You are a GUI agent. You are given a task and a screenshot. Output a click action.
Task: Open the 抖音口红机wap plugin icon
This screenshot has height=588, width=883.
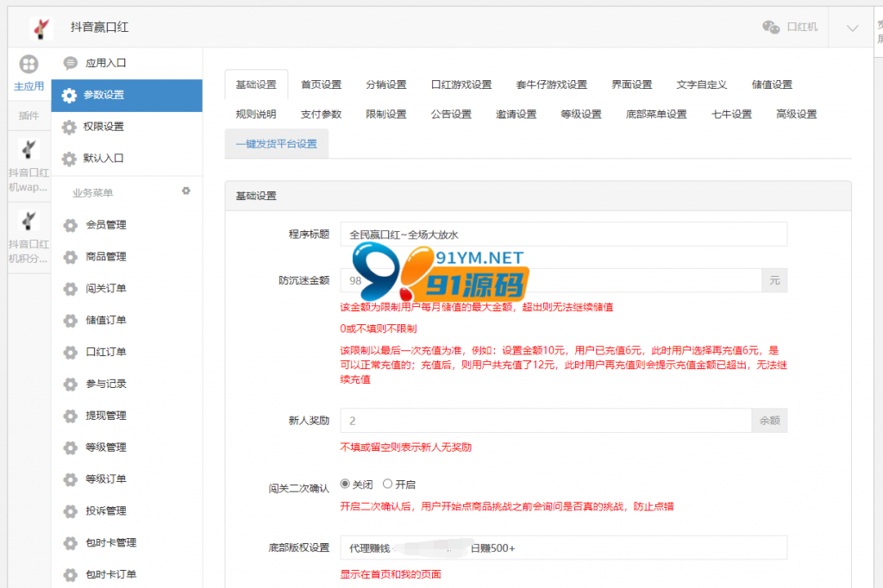point(28,149)
